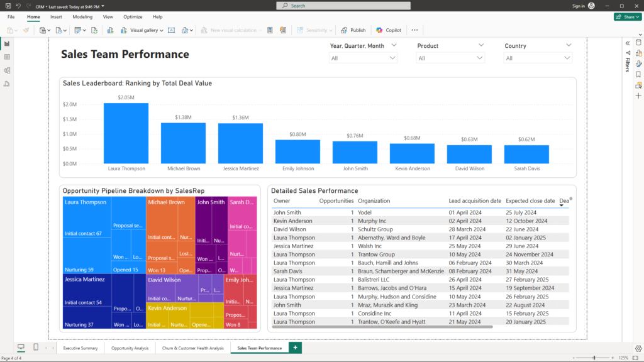This screenshot has height=362, width=644.
Task: Expand Year, Quarter, Month slicer dropdown
Action: point(363,58)
